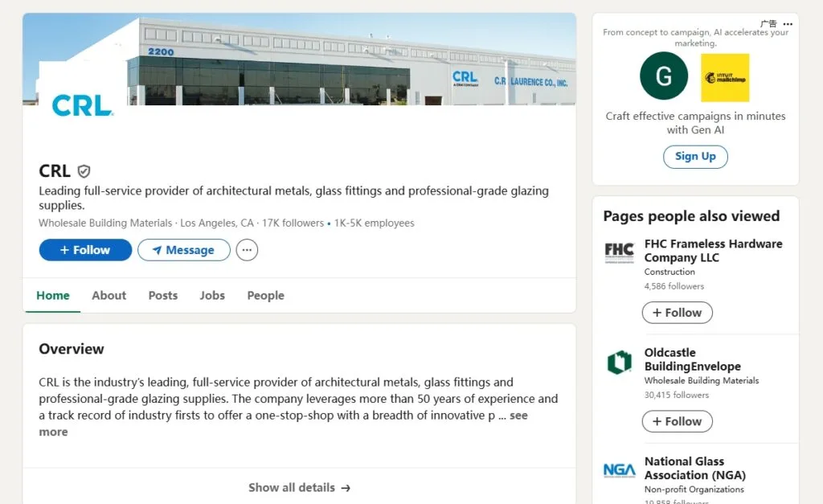The height and width of the screenshot is (504, 823).
Task: Click the Oldcastle BuildingEnvelope logo
Action: point(620,362)
